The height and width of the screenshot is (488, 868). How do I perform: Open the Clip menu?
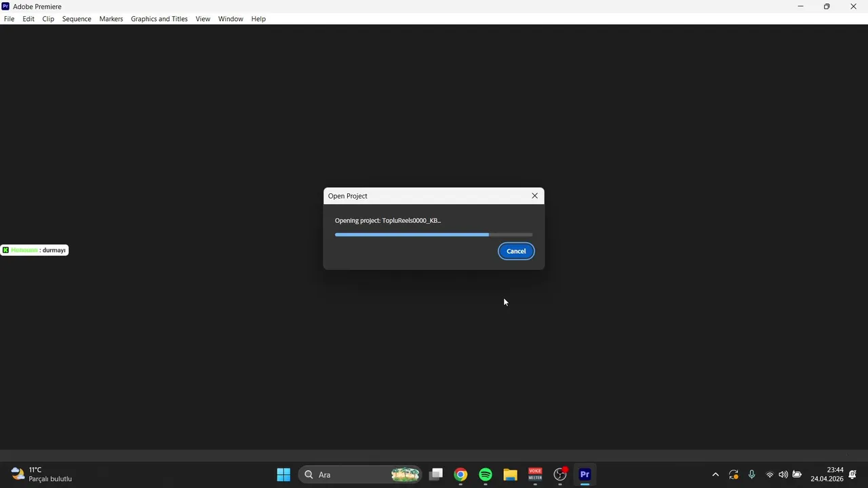48,19
